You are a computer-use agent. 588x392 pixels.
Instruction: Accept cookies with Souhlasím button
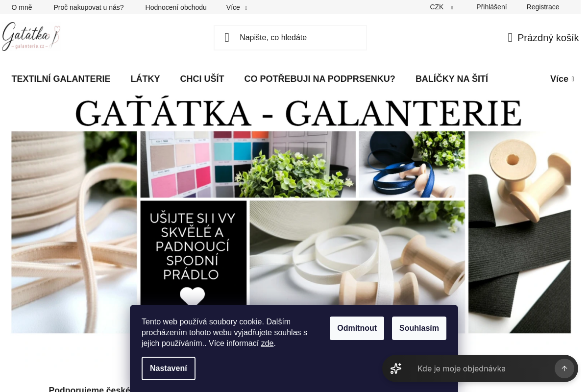[x=419, y=328]
